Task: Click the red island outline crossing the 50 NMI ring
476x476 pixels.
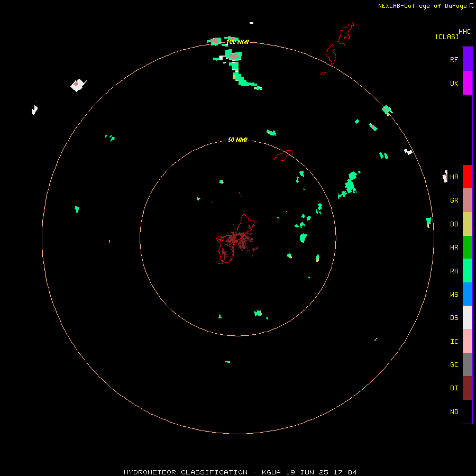Action: coord(283,155)
